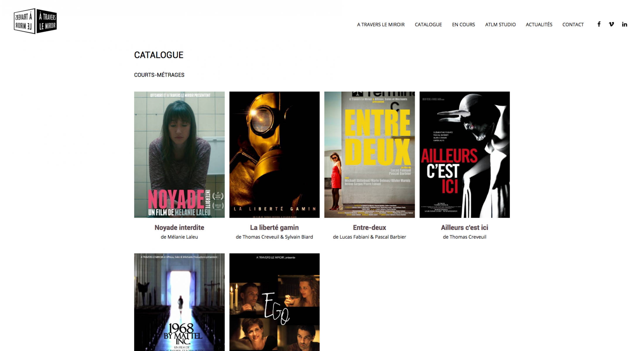This screenshot has height=351, width=644.
Task: Open the Entre-deux poster
Action: pyautogui.click(x=369, y=154)
